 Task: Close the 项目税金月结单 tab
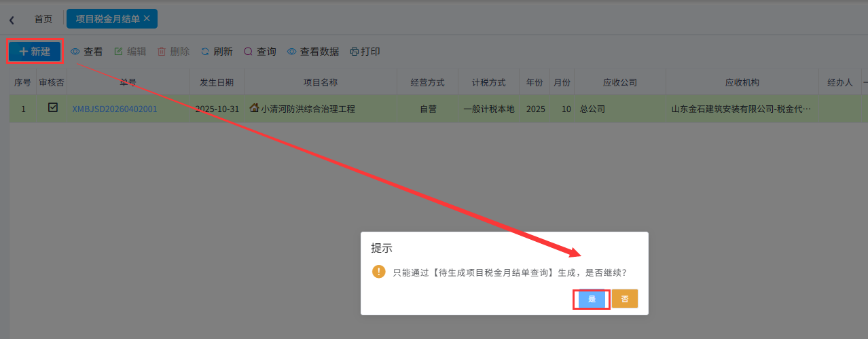(x=147, y=18)
